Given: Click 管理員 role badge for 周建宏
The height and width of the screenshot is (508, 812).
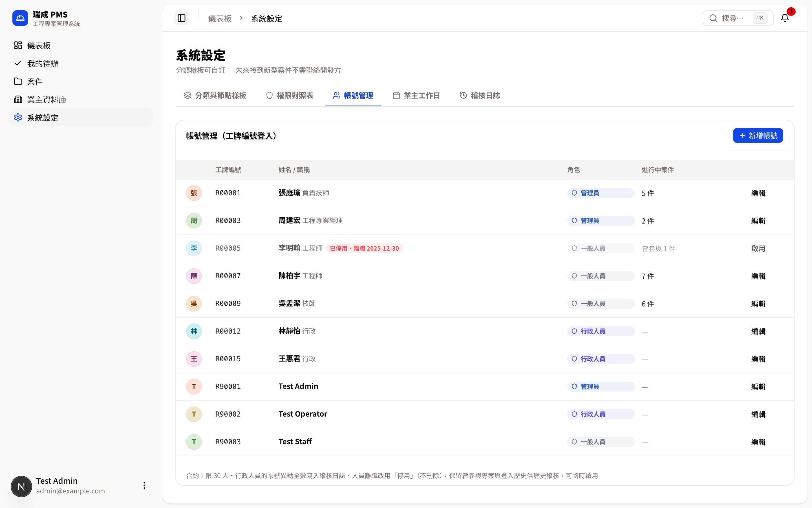Looking at the screenshot, I should tap(601, 221).
